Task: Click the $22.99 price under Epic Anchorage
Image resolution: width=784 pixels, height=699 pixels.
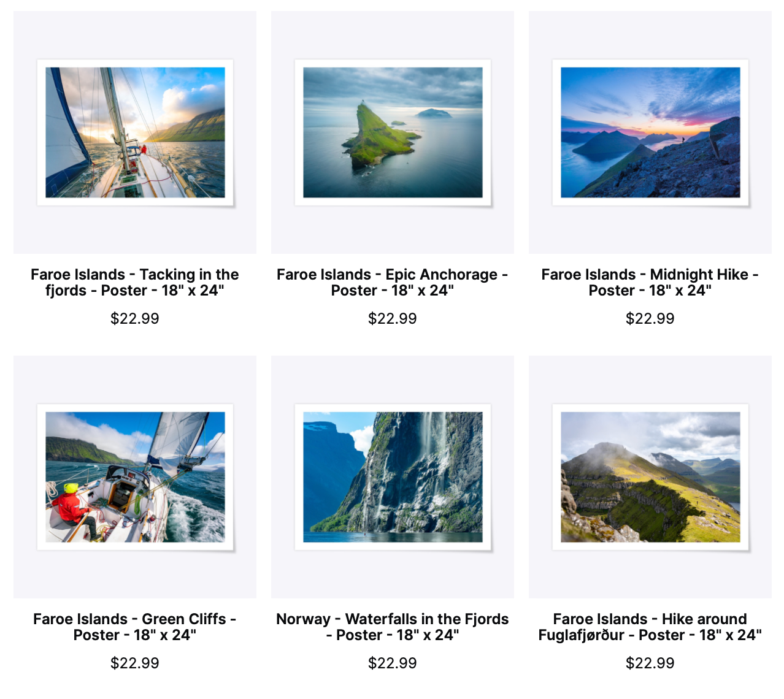Action: [393, 319]
